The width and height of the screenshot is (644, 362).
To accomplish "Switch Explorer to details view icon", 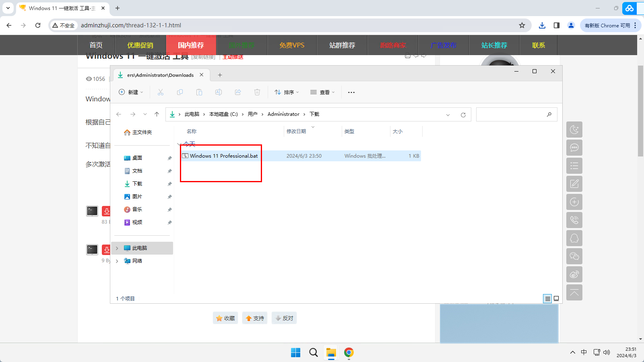I will (x=547, y=298).
